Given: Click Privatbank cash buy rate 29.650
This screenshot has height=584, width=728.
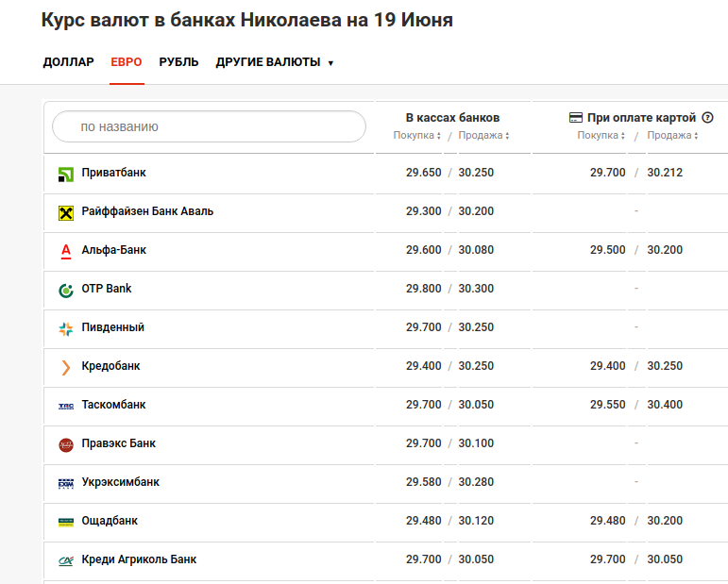Looking at the screenshot, I should pos(423,172).
